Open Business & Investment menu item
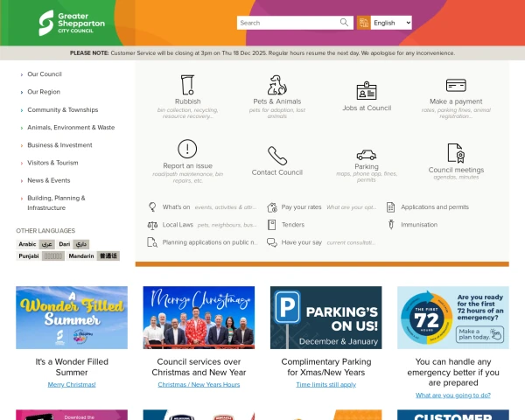Image resolution: width=525 pixels, height=420 pixels. click(x=59, y=145)
